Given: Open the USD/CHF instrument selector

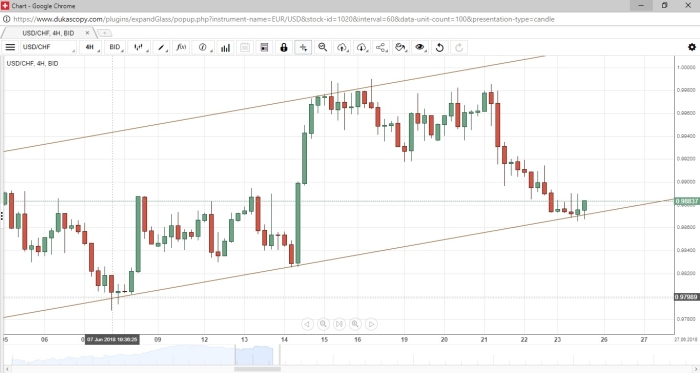Looking at the screenshot, I should tap(48, 47).
